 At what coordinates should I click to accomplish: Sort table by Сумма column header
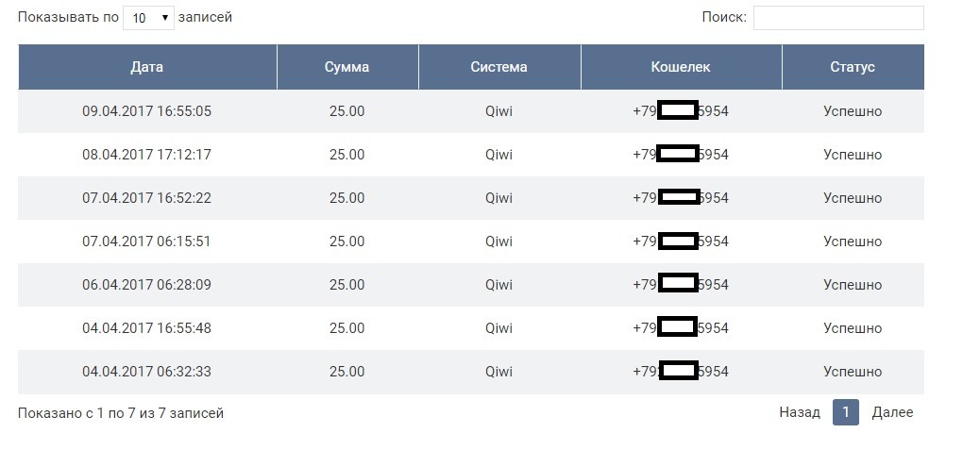click(x=346, y=67)
